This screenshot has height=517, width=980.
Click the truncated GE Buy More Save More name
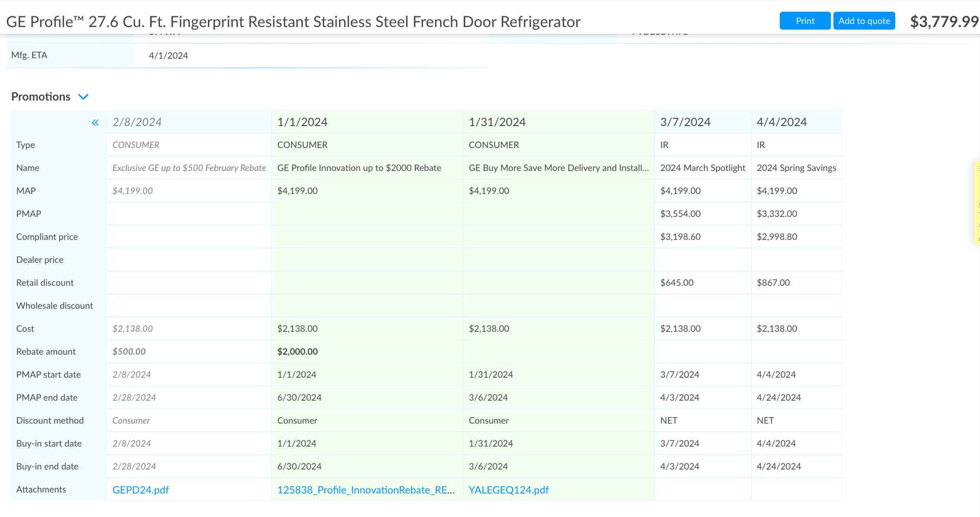coord(558,168)
